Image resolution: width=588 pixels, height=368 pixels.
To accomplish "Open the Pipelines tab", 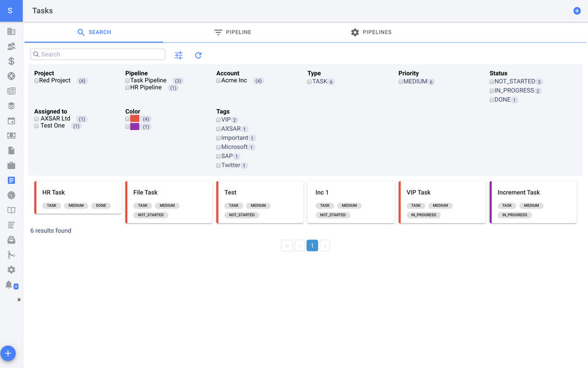I will 371,33.
